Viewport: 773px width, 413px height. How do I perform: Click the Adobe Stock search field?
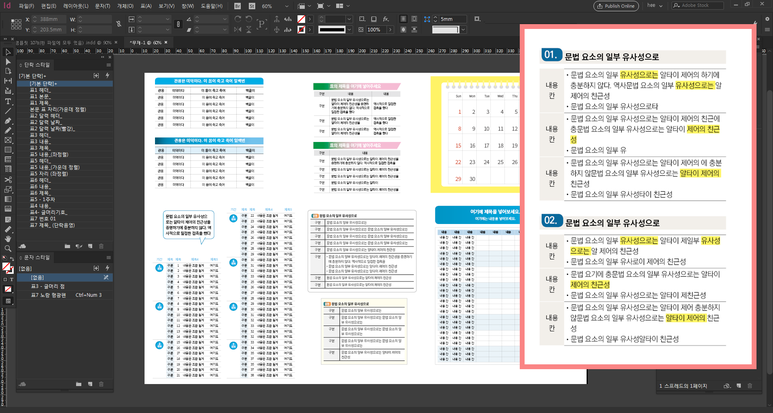click(697, 5)
